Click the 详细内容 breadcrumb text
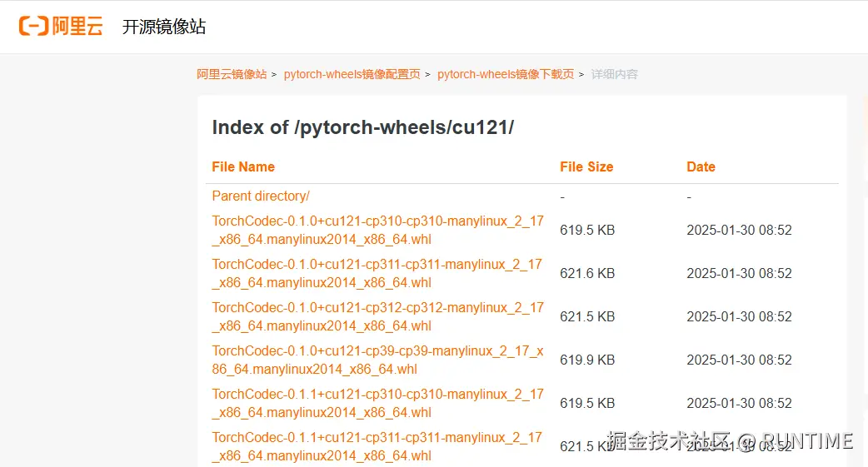Image resolution: width=868 pixels, height=467 pixels. click(x=615, y=74)
